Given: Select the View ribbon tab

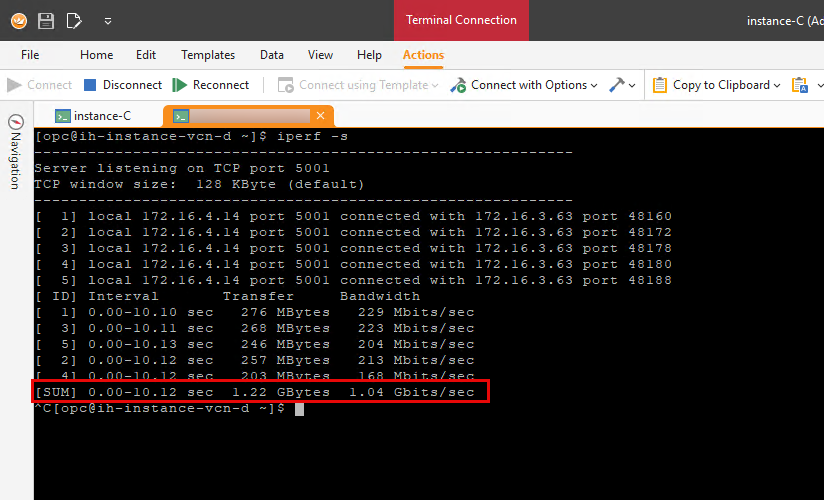Looking at the screenshot, I should point(320,55).
